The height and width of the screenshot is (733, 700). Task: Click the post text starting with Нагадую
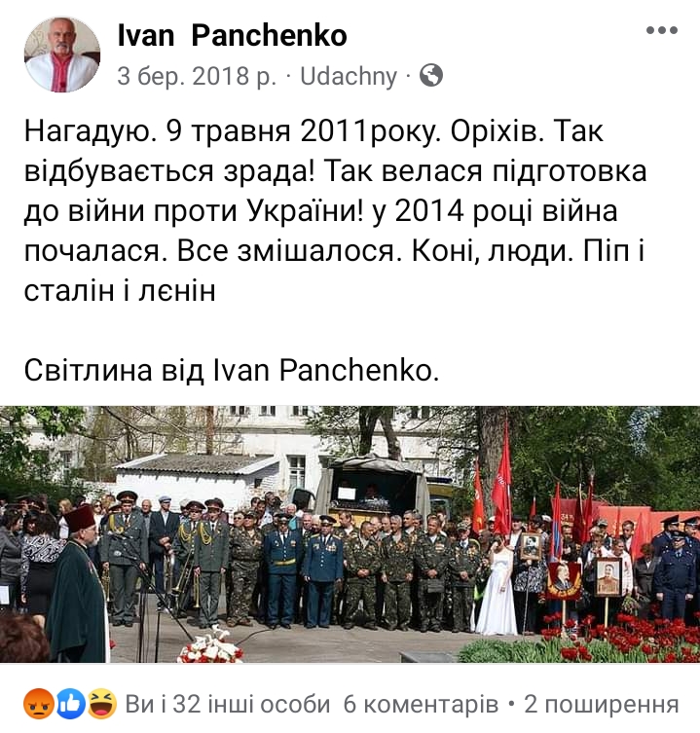335,210
